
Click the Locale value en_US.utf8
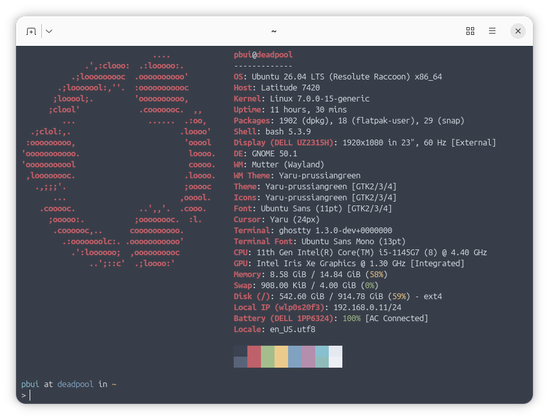point(292,330)
